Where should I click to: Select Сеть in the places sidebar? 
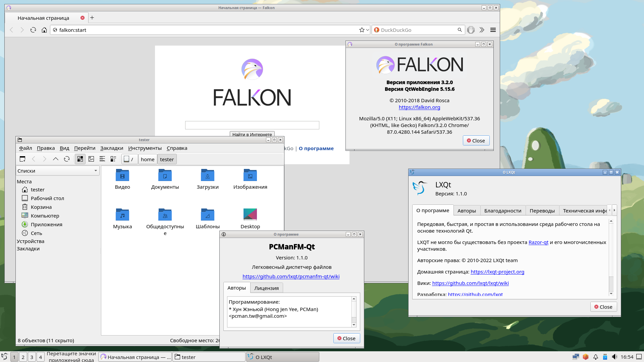coord(36,233)
